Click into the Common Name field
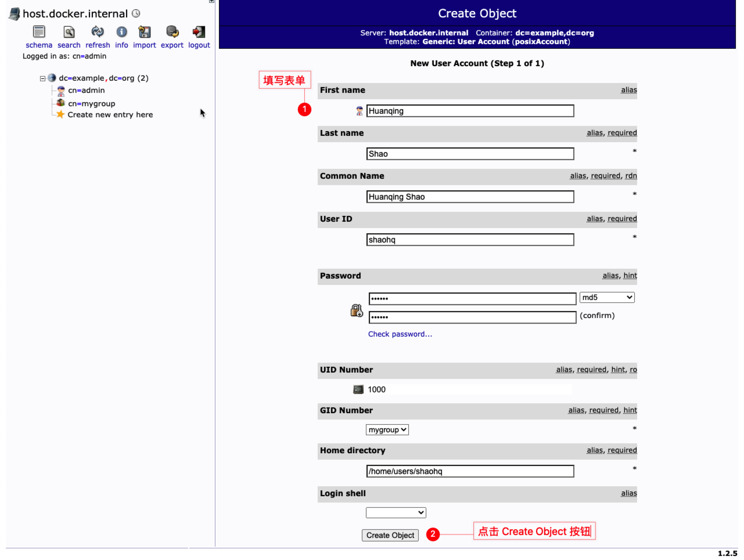The image size is (744, 560). (470, 197)
